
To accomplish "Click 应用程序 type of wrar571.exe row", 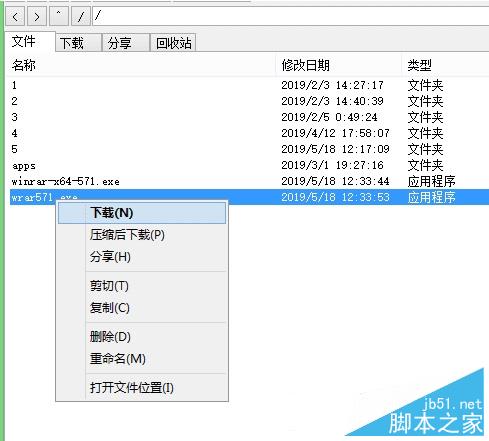I will click(x=431, y=197).
